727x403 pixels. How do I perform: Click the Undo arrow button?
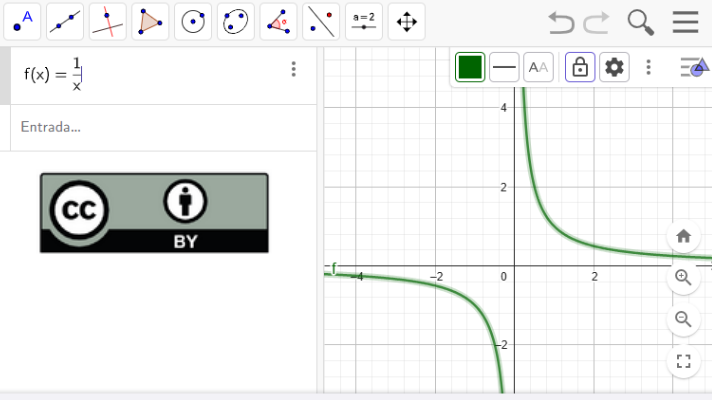point(562,22)
